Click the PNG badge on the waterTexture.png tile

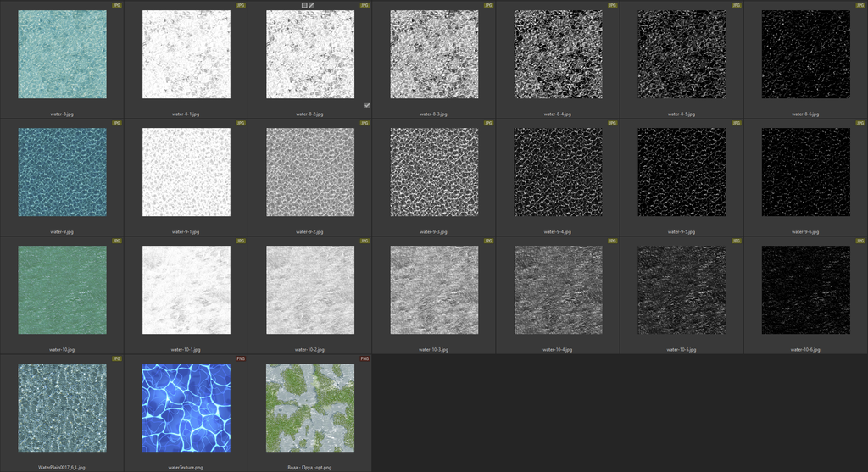point(241,358)
